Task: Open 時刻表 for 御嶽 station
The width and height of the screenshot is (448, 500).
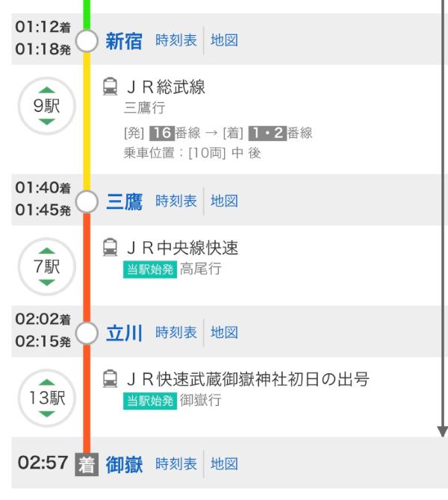Action: point(176,464)
